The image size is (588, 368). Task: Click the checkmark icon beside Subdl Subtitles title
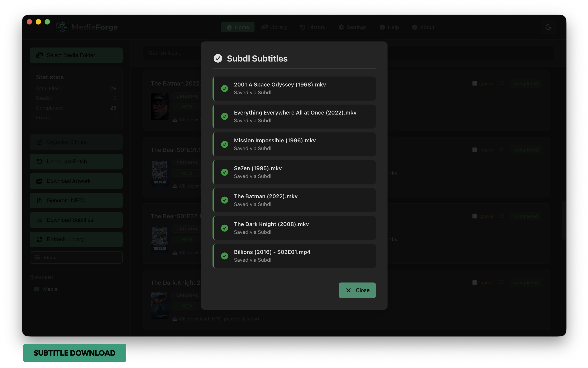[218, 58]
